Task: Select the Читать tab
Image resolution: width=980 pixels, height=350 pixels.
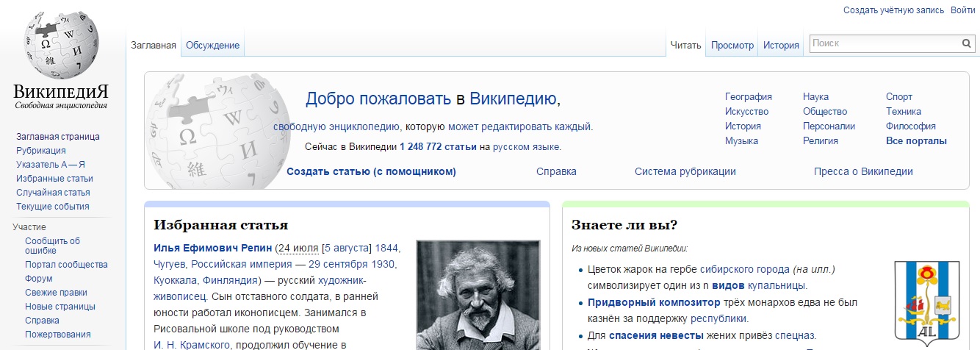Action: (686, 46)
